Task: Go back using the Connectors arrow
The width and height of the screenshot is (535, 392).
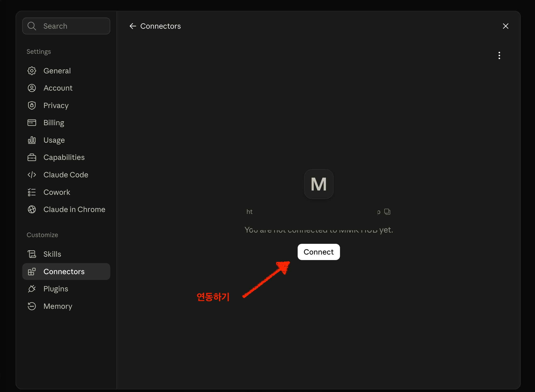Action: [x=133, y=26]
